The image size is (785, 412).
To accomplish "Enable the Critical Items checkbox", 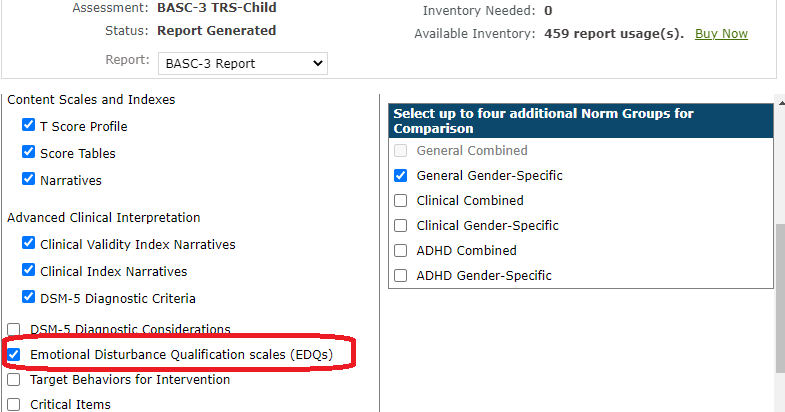I will coord(14,405).
